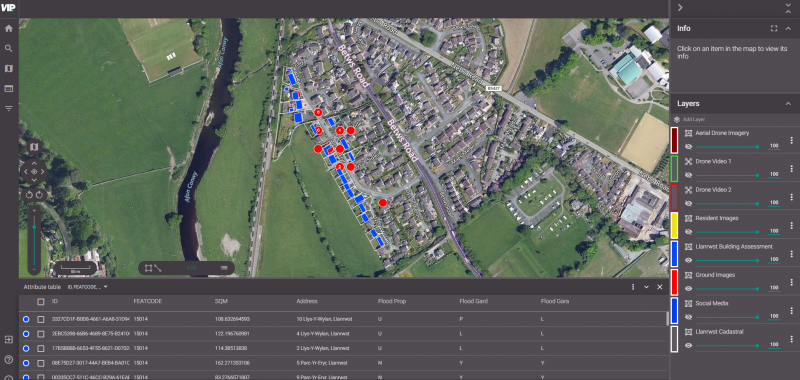800x380 pixels.
Task: Check the box for 10 Llys-Y-Wylan row
Action: click(41, 319)
